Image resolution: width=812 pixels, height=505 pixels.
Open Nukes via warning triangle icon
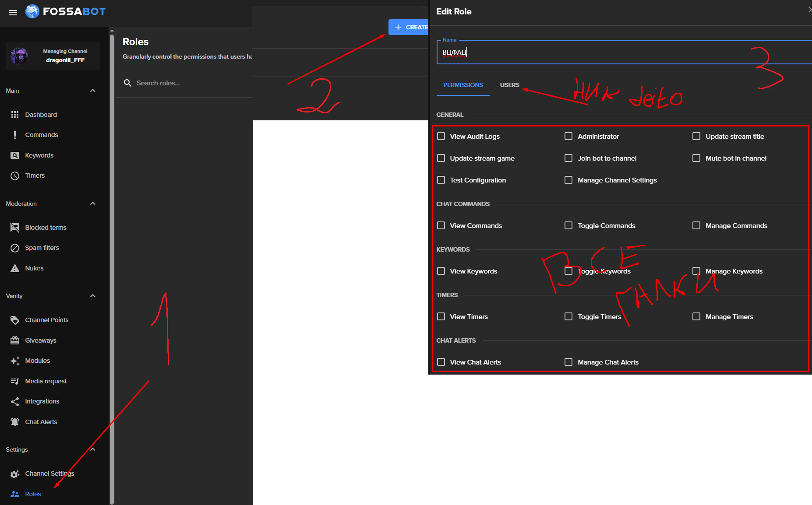point(15,268)
